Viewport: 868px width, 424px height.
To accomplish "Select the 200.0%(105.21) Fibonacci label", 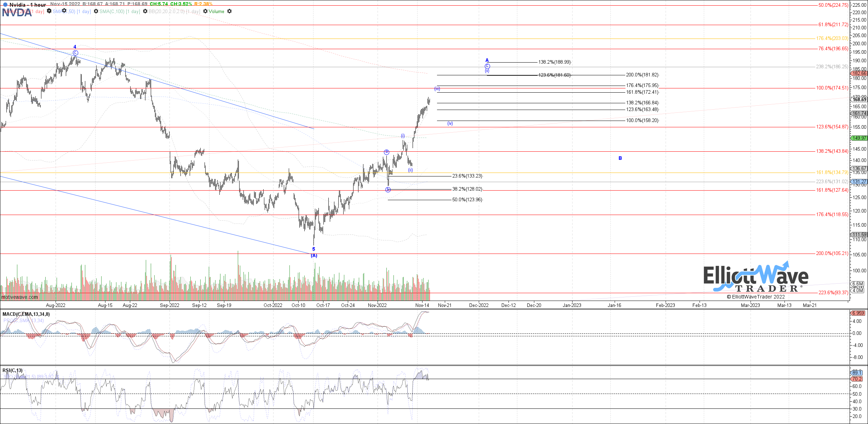I will coord(832,253).
